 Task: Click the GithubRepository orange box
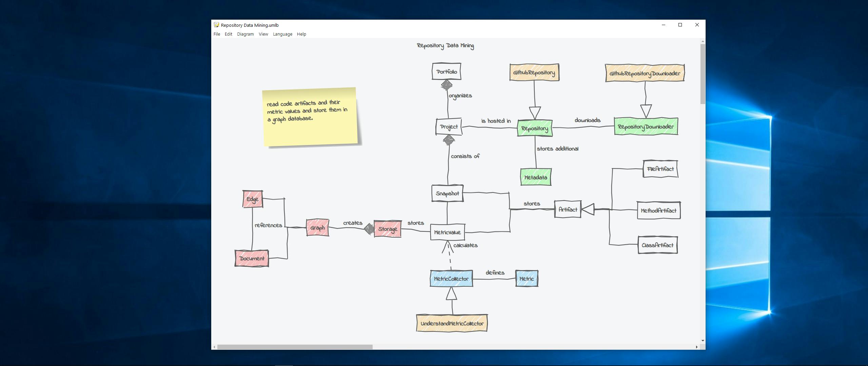[x=534, y=73]
